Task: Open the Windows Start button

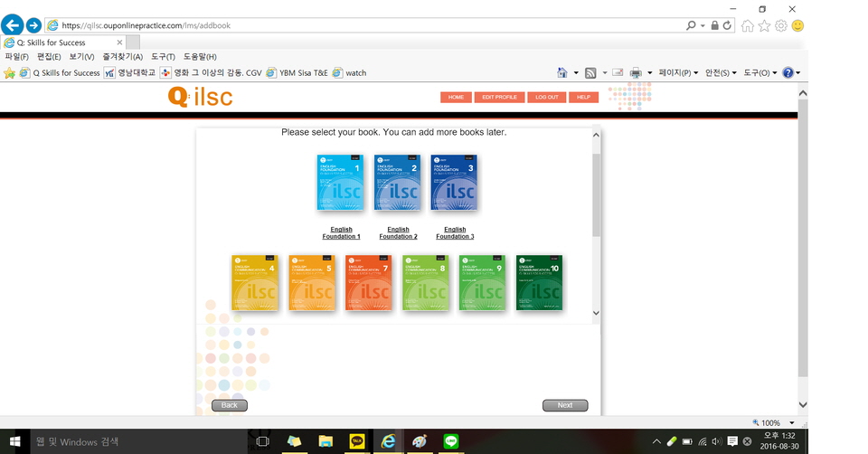Action: coord(15,441)
